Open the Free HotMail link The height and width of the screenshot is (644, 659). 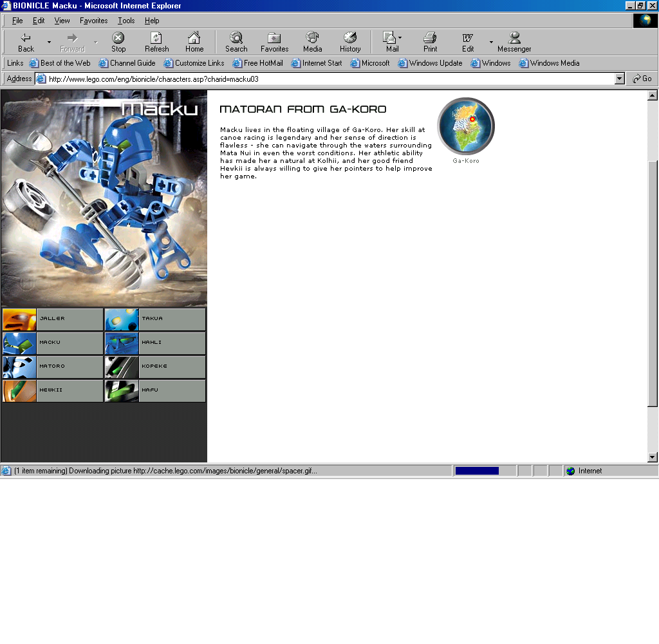pos(257,63)
